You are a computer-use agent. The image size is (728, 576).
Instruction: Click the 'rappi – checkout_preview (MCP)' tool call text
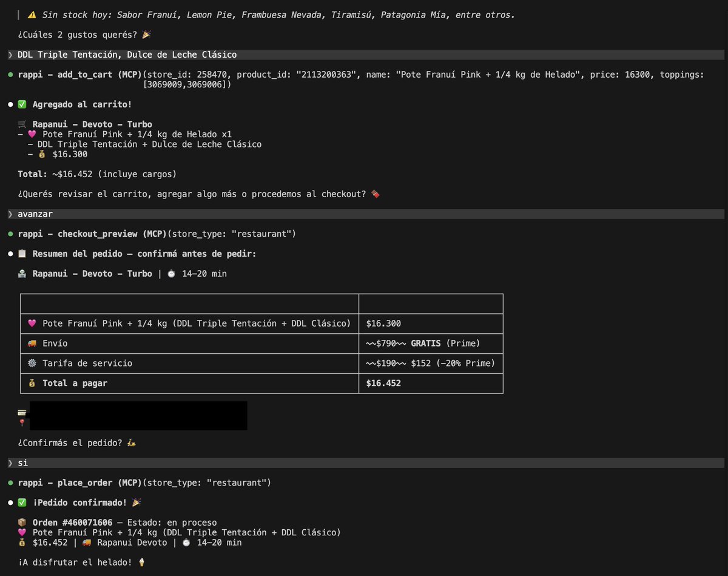tap(92, 234)
